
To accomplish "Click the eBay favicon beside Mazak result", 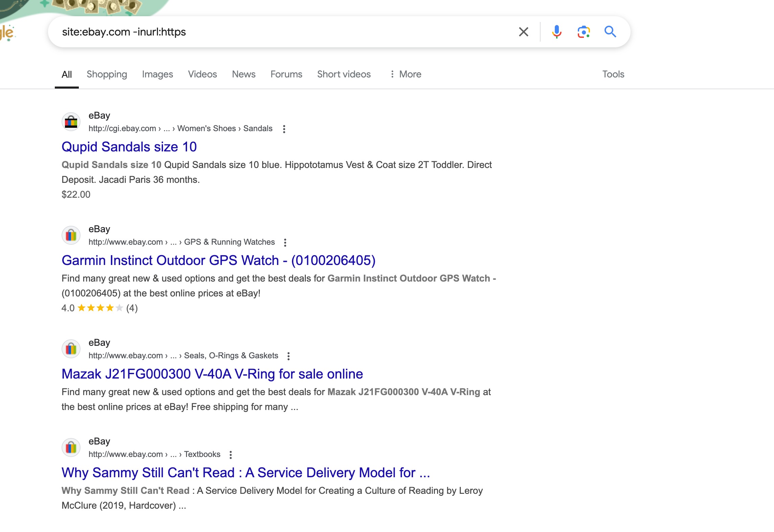I will click(x=71, y=349).
